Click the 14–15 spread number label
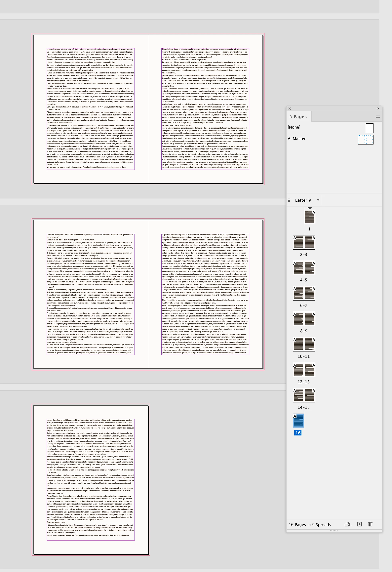The image size is (392, 572). (304, 407)
